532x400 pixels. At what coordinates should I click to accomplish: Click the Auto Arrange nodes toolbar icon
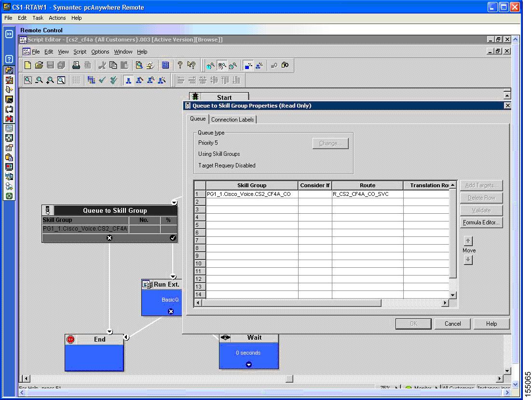pos(91,80)
